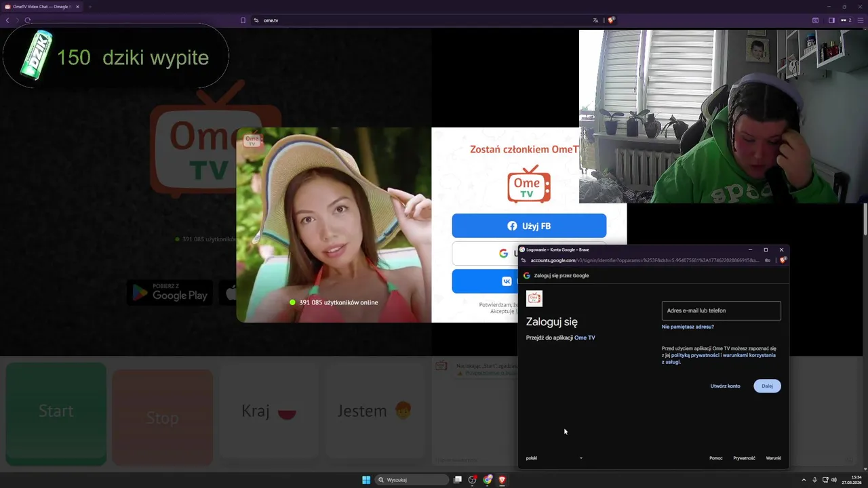Viewport: 868px width, 488px height.
Task: Open the polski language dropdown
Action: [555, 458]
